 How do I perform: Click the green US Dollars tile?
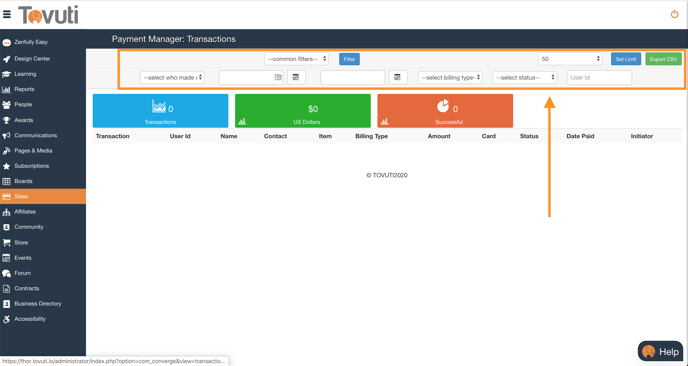(303, 111)
